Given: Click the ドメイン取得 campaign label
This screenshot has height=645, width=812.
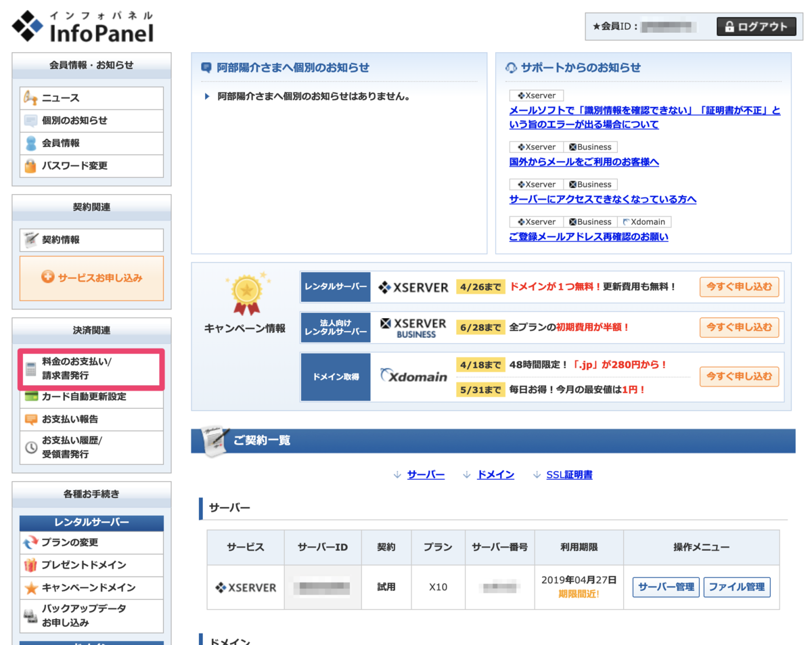Looking at the screenshot, I should 336,376.
